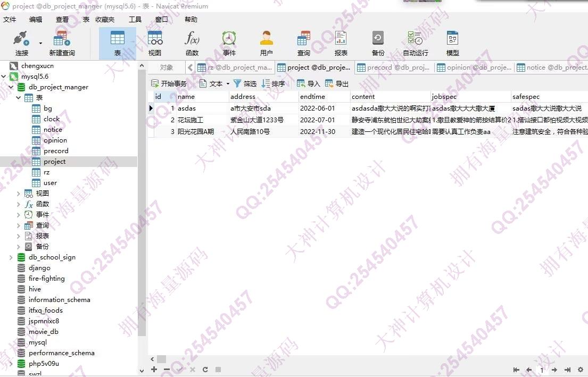Switch to the rz @db_project_ma... tab
This screenshot has height=377, width=588.
click(x=235, y=68)
